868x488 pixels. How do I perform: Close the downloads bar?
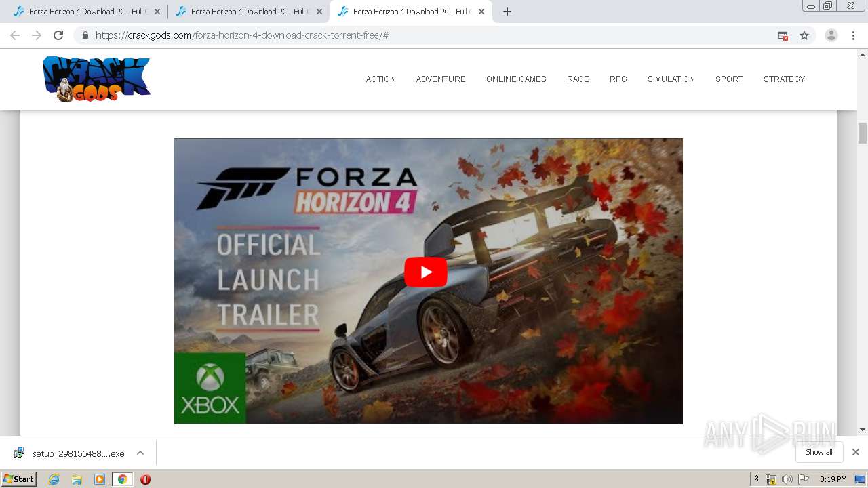(x=855, y=452)
